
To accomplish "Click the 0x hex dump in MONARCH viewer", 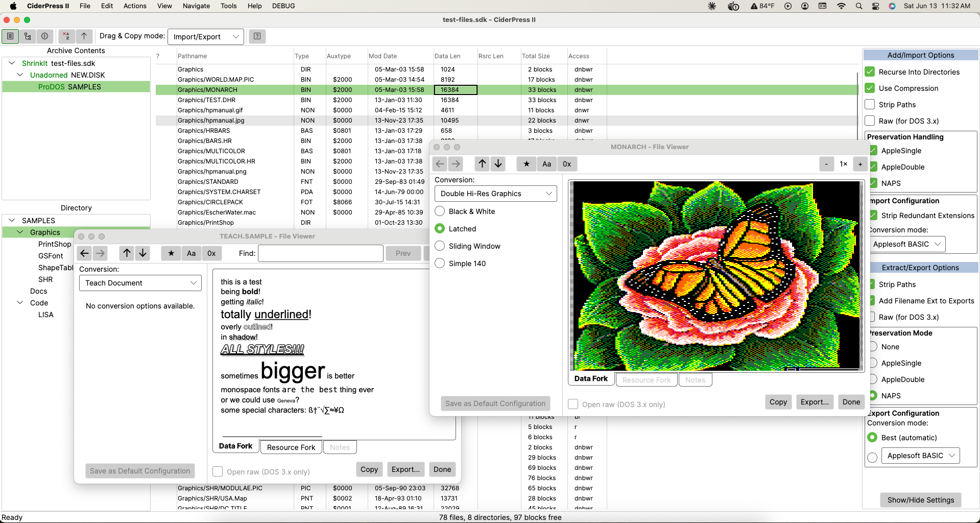I will tap(567, 164).
